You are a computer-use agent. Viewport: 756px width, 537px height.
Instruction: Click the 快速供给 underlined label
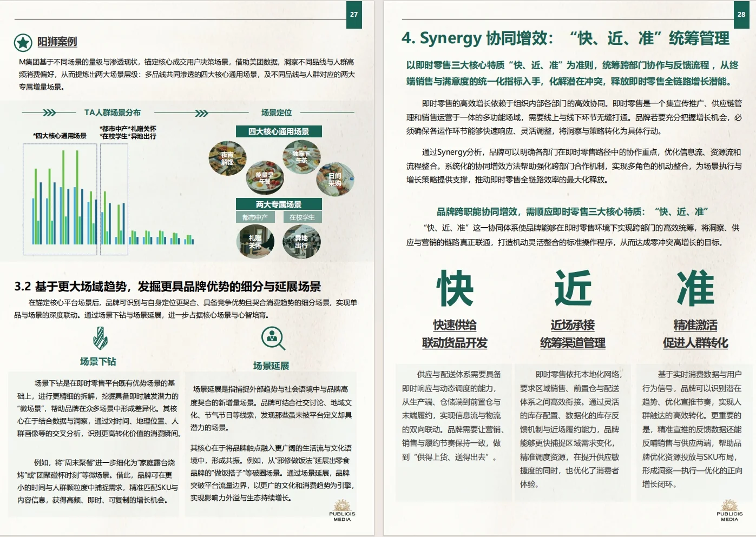coord(455,325)
